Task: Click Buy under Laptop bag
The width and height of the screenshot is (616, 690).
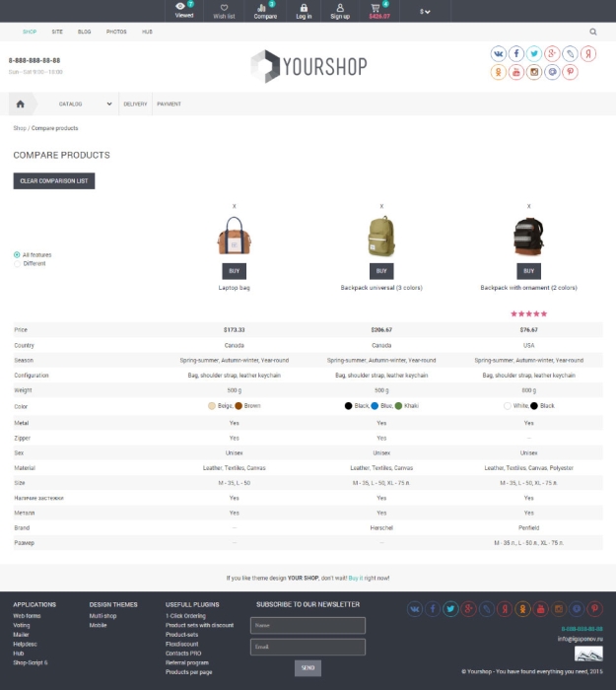Action: pos(235,271)
